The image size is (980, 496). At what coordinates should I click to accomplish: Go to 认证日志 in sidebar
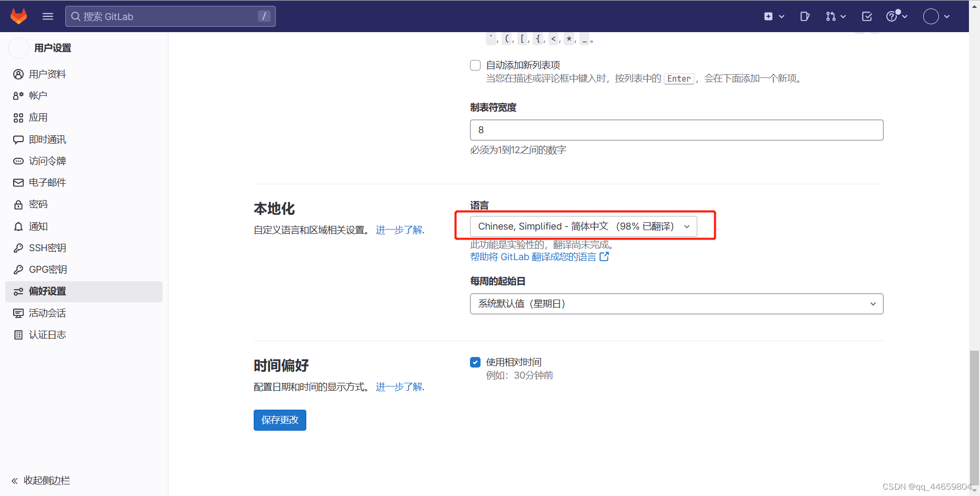84,335
